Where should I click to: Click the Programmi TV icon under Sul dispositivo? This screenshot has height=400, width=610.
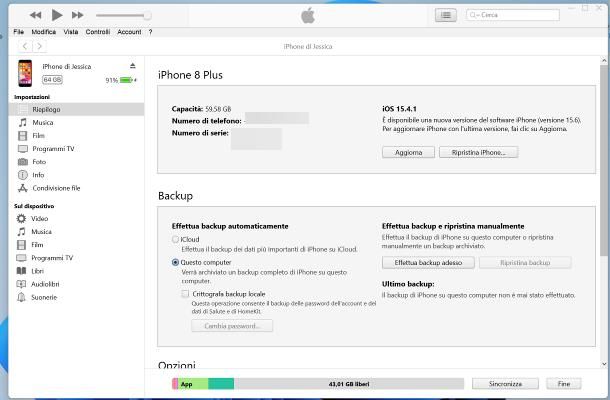coord(21,258)
